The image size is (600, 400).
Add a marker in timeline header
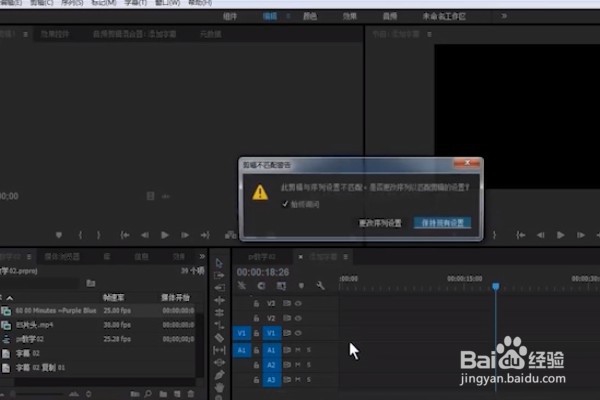point(301,286)
